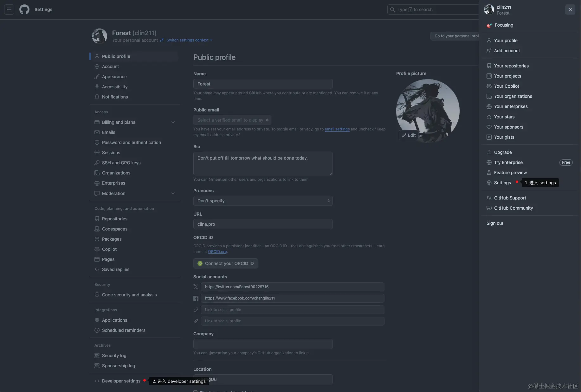Screen dimensions: 581x392
Task: Focus the search bar at top
Action: (433, 9)
